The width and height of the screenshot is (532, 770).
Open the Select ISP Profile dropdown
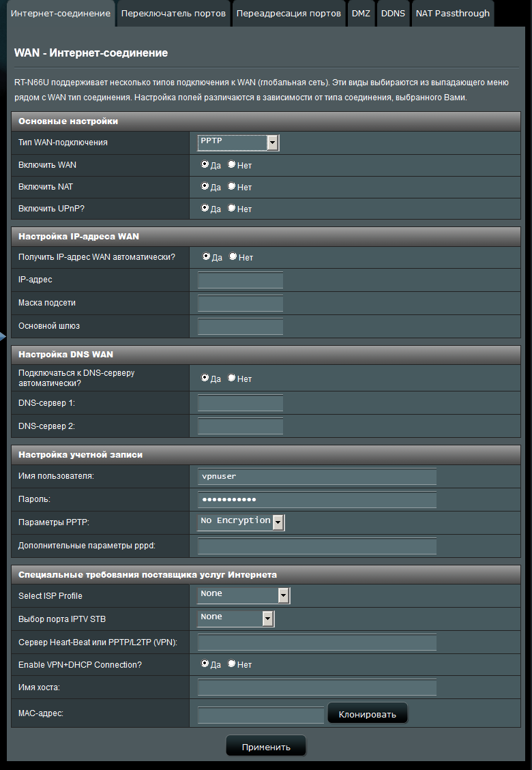[x=243, y=595]
